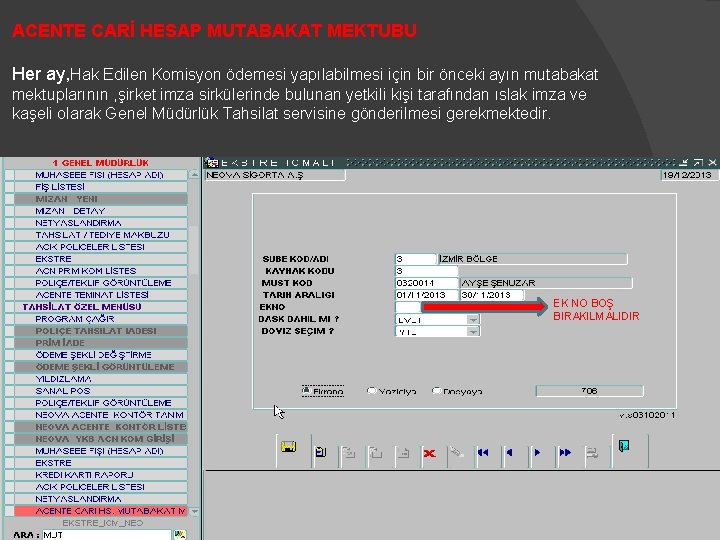This screenshot has width=720, height=540.
Task: Click the İZMİR BÖLGE branch name field
Action: [x=533, y=259]
